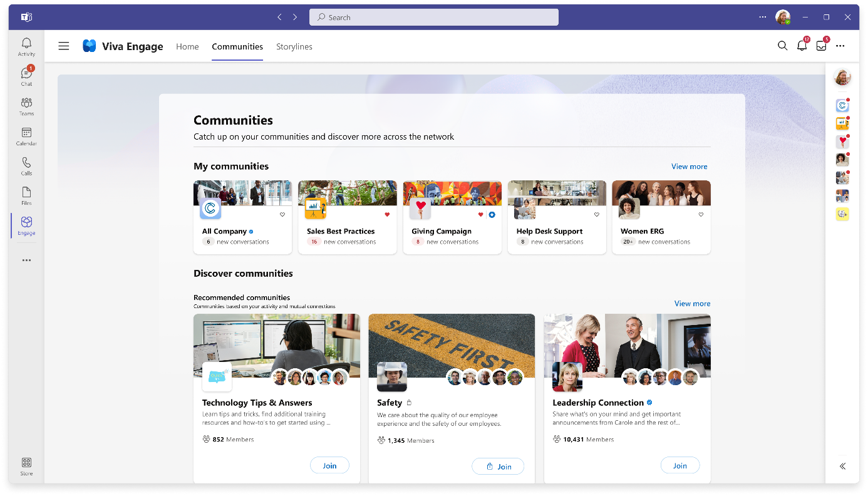Click the Teams search bar
868x496 pixels.
pyautogui.click(x=433, y=17)
